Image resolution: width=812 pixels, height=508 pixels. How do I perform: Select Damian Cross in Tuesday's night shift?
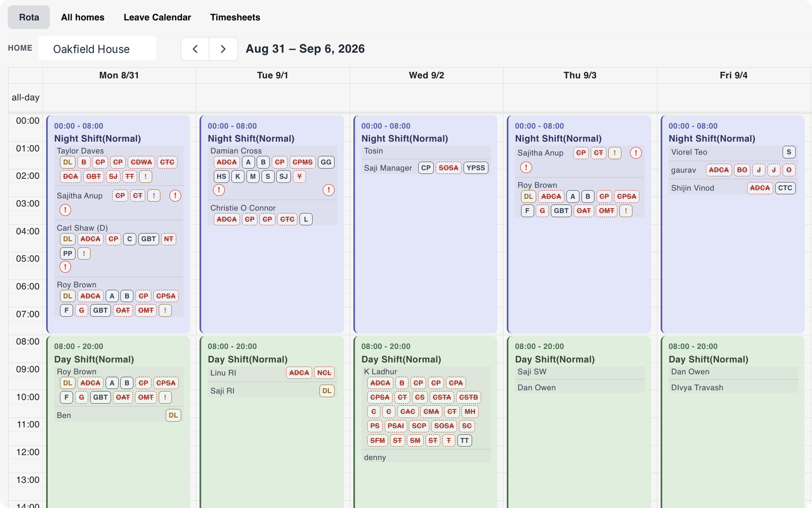pyautogui.click(x=236, y=151)
